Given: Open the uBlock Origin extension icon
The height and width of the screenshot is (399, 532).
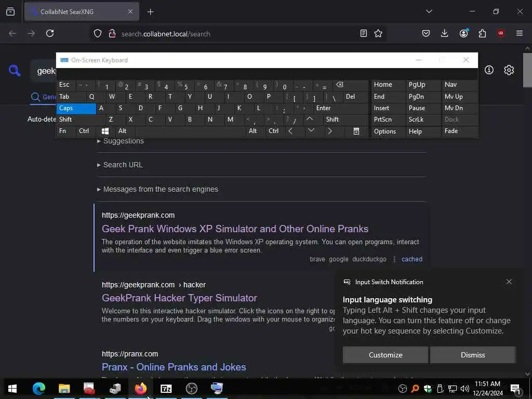Looking at the screenshot, I should 501,33.
